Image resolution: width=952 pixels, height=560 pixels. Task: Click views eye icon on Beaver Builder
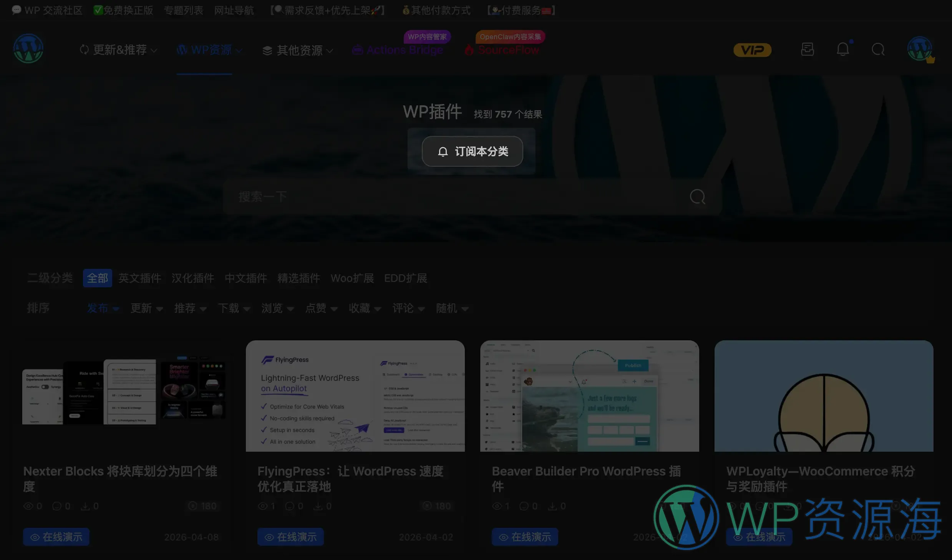coord(497,506)
